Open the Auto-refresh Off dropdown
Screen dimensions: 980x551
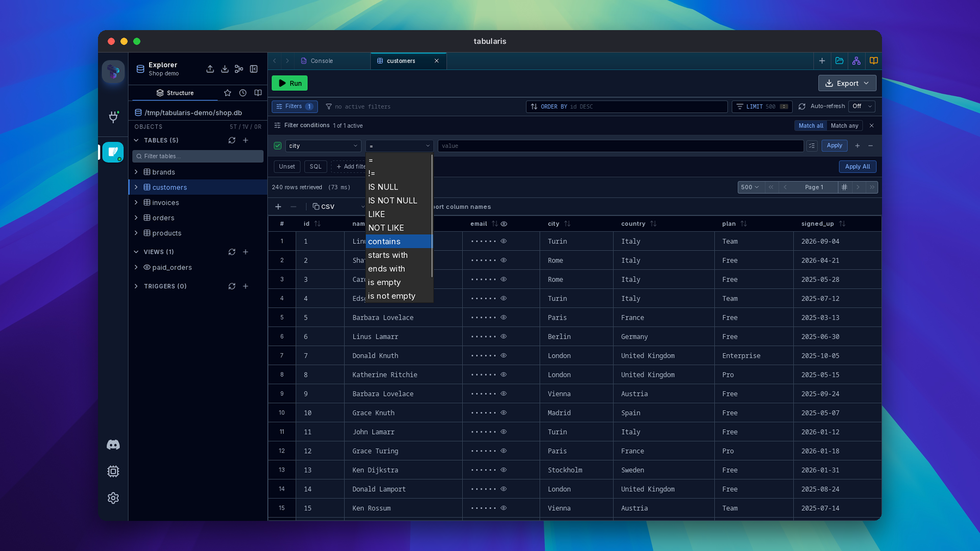(x=862, y=106)
